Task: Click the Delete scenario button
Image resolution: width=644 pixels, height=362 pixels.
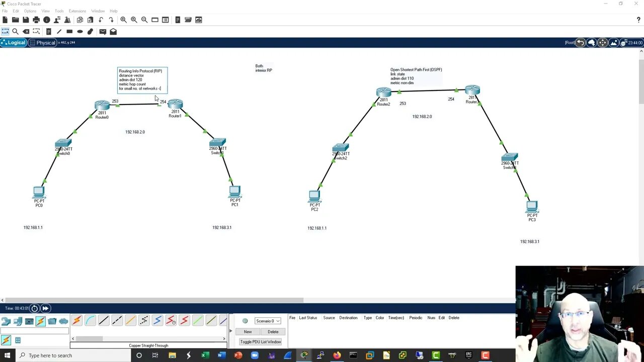Action: coord(273,332)
